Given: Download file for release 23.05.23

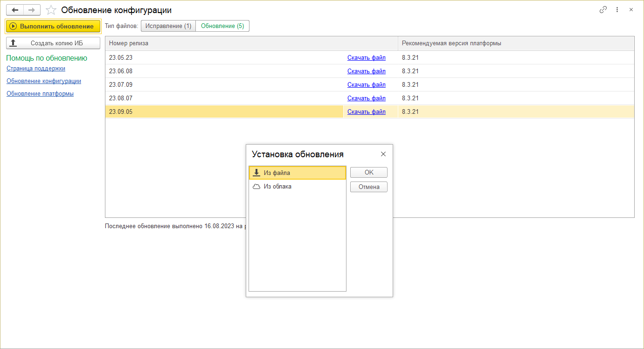Looking at the screenshot, I should tap(366, 58).
